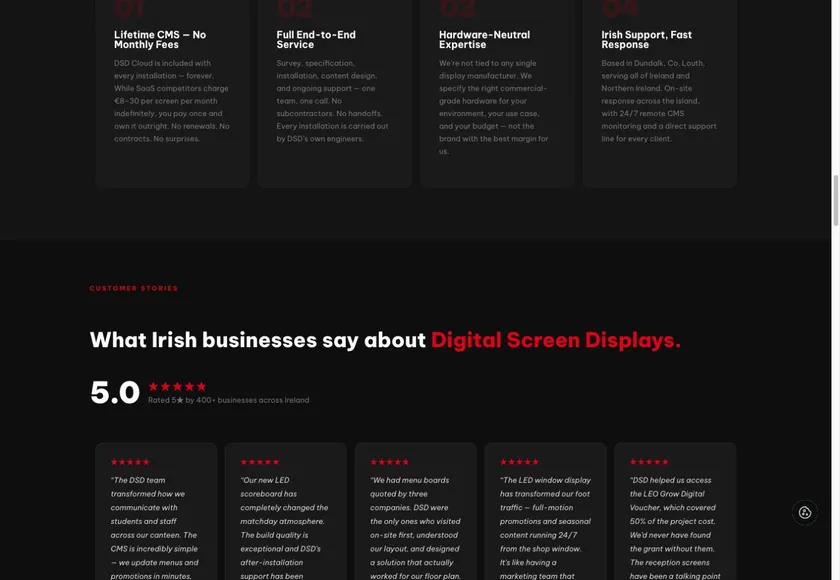840x580 pixels.
Task: Click the 'Lifetime CMS – No Monthly Fees' heading
Action: click(160, 40)
